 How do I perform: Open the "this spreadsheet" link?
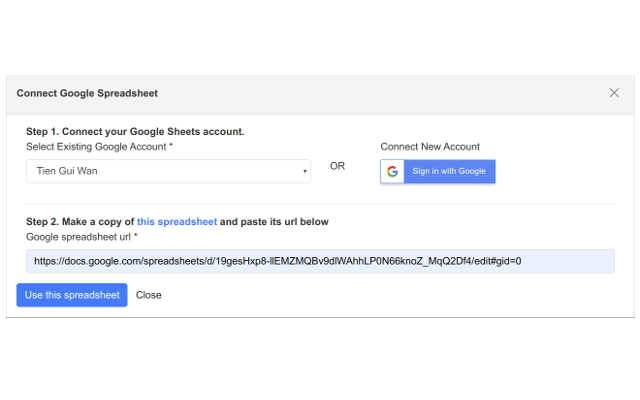[176, 221]
